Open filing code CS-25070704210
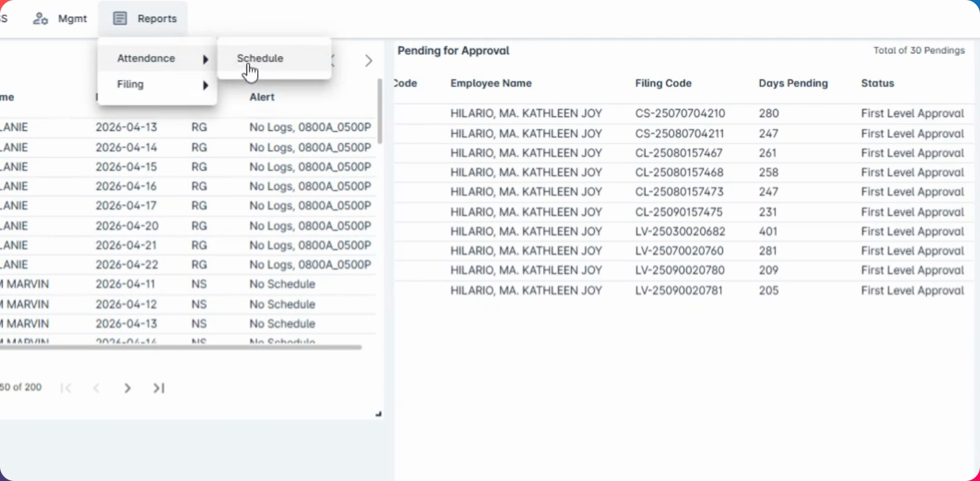The image size is (980, 481). [x=680, y=114]
